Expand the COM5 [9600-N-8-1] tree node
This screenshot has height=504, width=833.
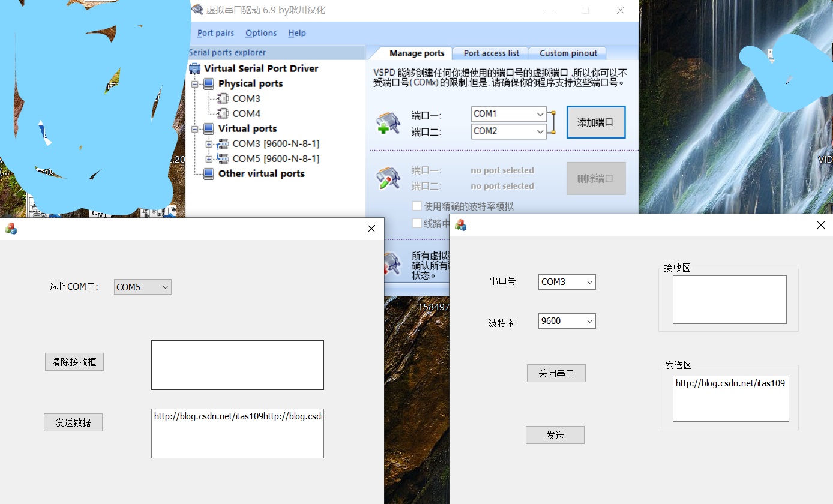(209, 158)
